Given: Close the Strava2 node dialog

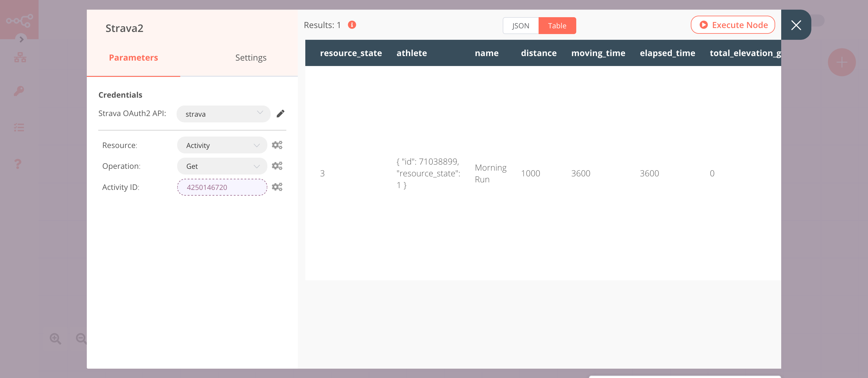Looking at the screenshot, I should pyautogui.click(x=795, y=24).
